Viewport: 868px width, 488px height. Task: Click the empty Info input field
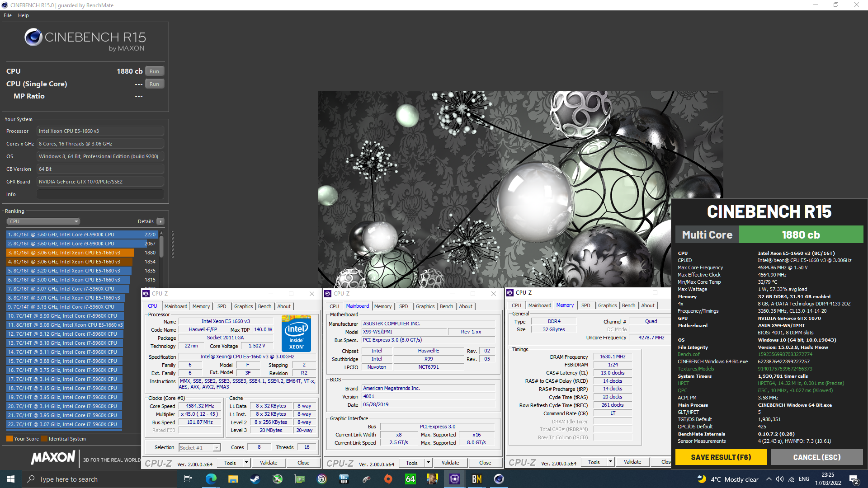tap(100, 194)
